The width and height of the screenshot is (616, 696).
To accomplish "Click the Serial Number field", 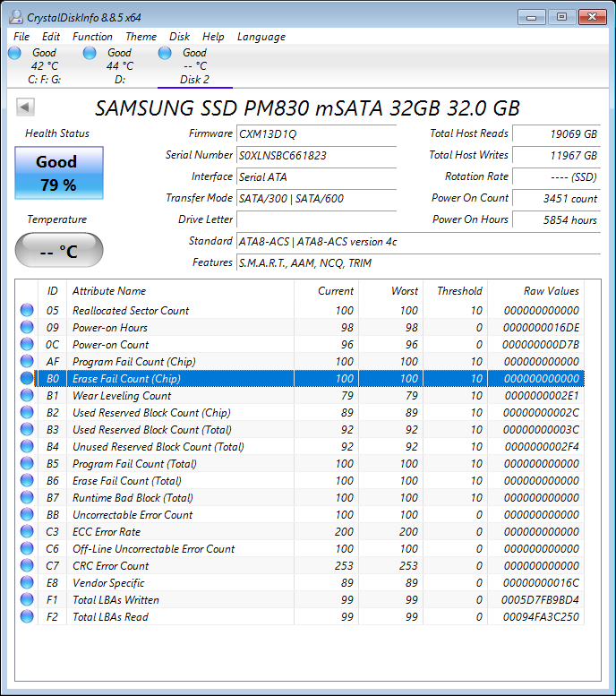I will [x=316, y=155].
